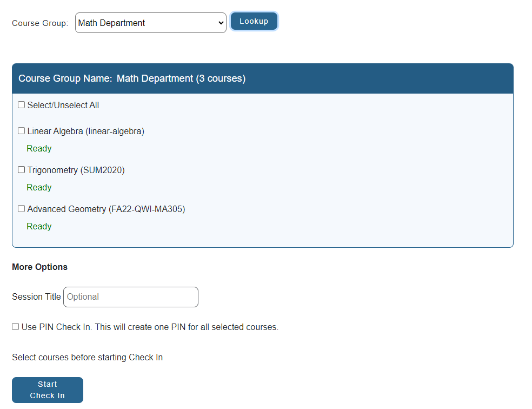Viewport: 532px width, 409px height.
Task: Click the More Options heading
Action: point(39,267)
